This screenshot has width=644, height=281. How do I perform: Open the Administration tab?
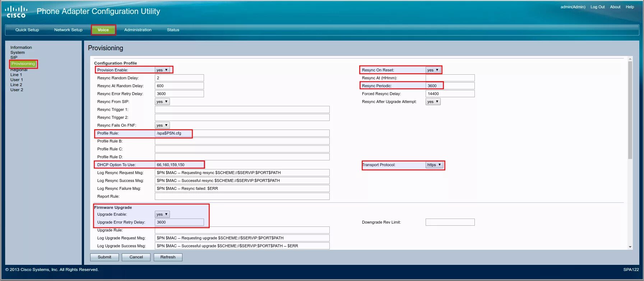pos(138,30)
